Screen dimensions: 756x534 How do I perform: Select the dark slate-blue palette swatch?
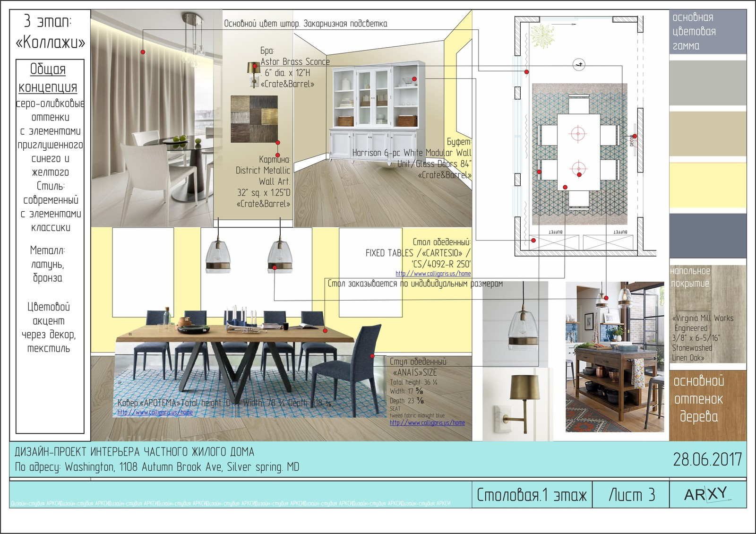coord(708,236)
